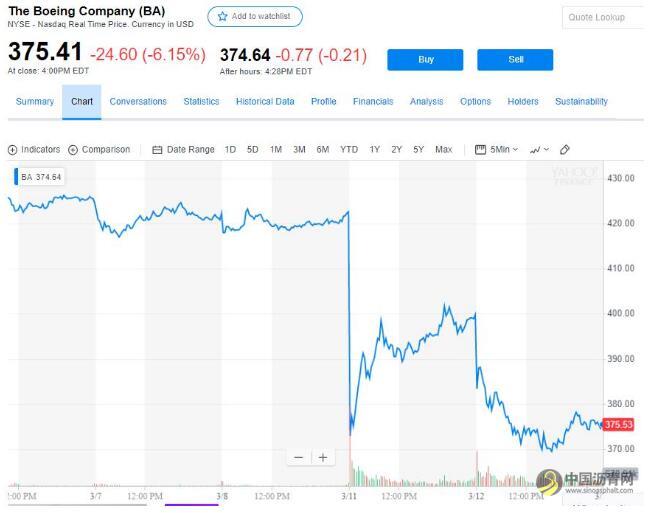The height and width of the screenshot is (513, 652).
Task: Click the Comparison plus icon
Action: pos(74,150)
